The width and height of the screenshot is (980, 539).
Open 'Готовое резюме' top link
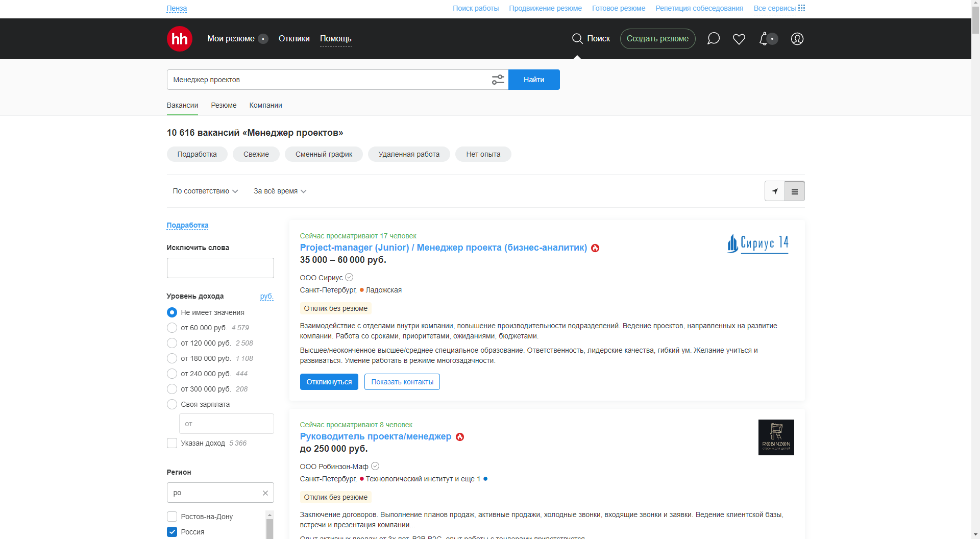point(619,8)
